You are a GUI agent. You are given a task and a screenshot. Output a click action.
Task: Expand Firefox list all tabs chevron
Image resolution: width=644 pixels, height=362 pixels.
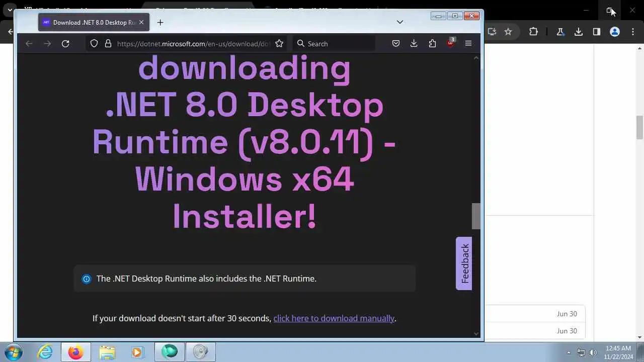tap(400, 22)
